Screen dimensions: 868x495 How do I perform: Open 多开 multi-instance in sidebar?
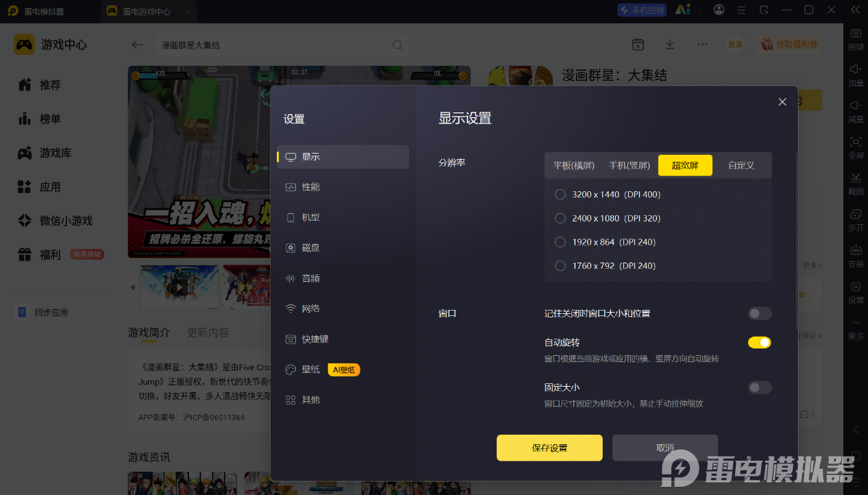pyautogui.click(x=856, y=220)
